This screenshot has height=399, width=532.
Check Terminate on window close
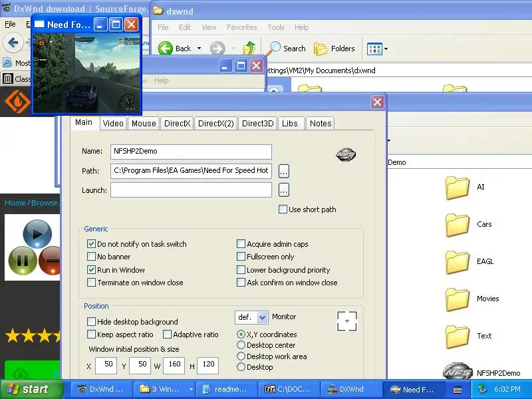pos(91,282)
